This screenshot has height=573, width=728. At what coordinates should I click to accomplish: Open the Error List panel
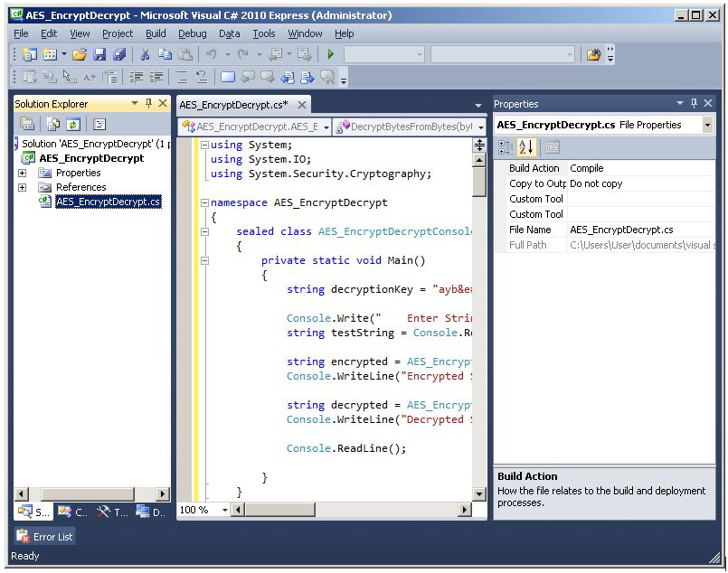coord(44,537)
